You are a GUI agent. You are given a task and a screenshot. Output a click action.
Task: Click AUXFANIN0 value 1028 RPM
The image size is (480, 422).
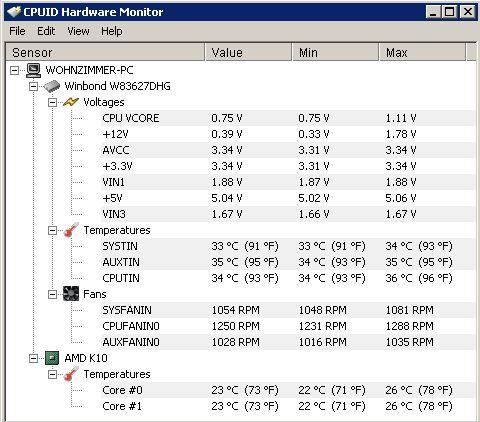pyautogui.click(x=235, y=342)
